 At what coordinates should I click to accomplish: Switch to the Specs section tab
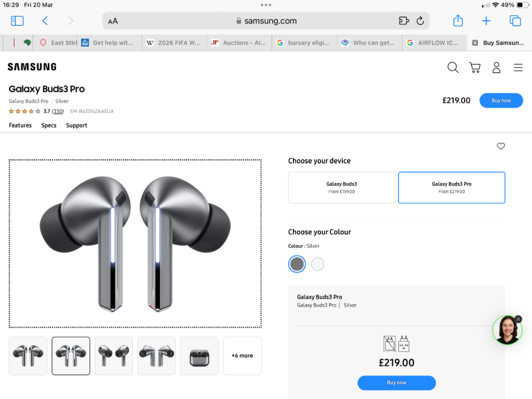[48, 125]
